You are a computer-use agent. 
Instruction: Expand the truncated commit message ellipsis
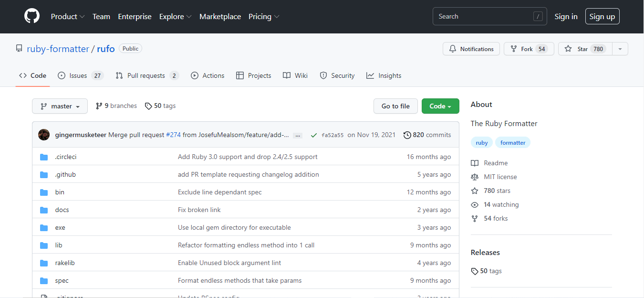(298, 136)
